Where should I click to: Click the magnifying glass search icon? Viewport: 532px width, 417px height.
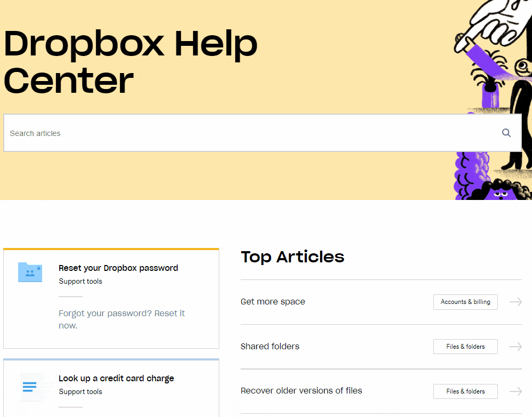tap(506, 133)
